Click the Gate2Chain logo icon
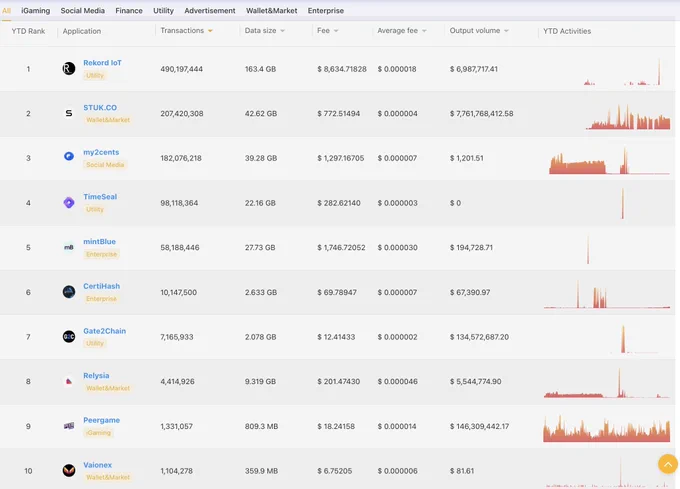The width and height of the screenshot is (680, 489). coord(69,336)
